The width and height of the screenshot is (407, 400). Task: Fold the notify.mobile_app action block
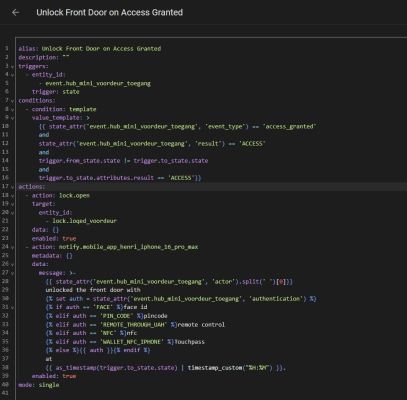click(12, 247)
